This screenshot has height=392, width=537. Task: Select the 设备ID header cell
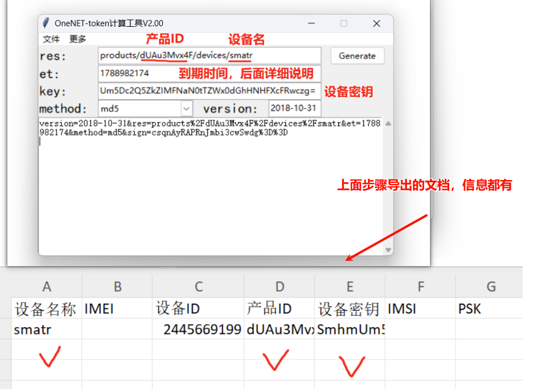(x=198, y=308)
